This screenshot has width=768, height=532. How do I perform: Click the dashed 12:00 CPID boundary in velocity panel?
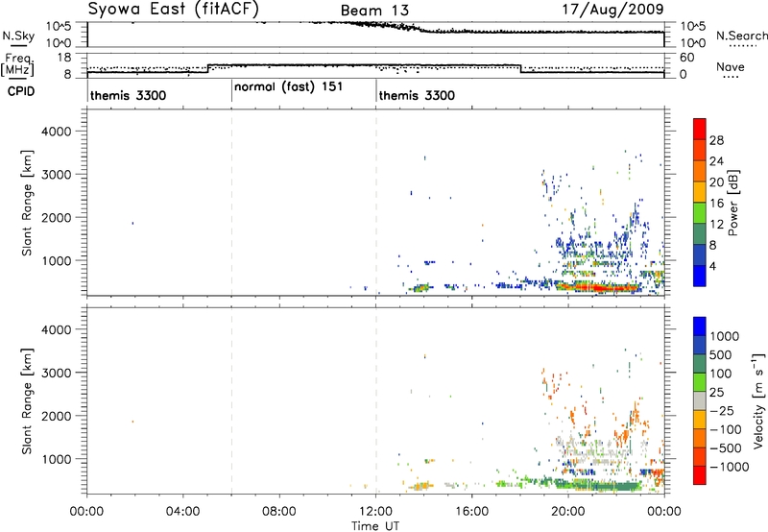tap(376, 401)
